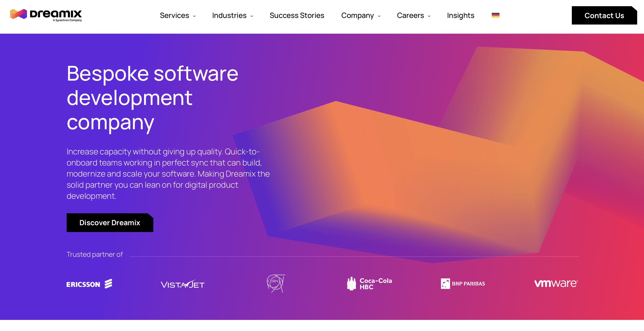Go to Success Stories page
The width and height of the screenshot is (644, 331).
[x=297, y=16]
